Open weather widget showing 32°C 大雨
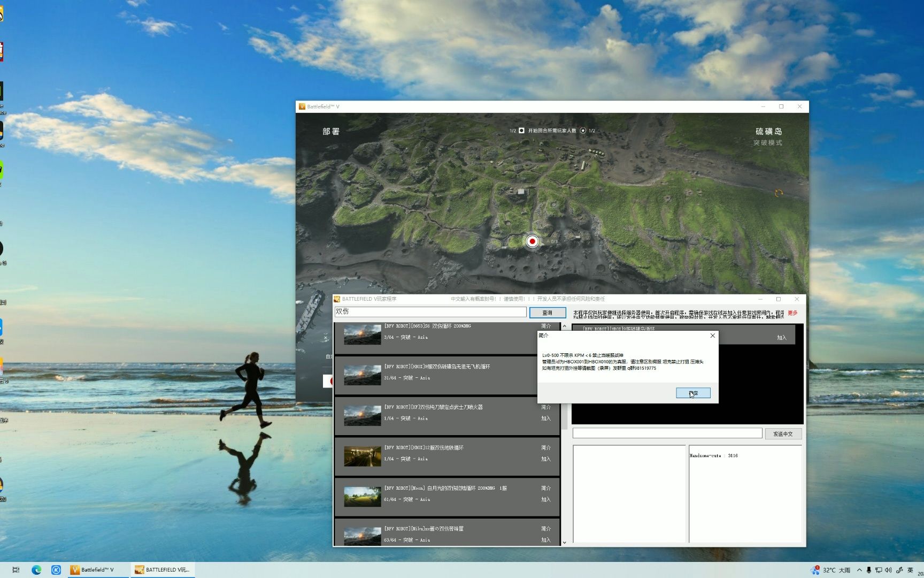The image size is (924, 578). 831,570
